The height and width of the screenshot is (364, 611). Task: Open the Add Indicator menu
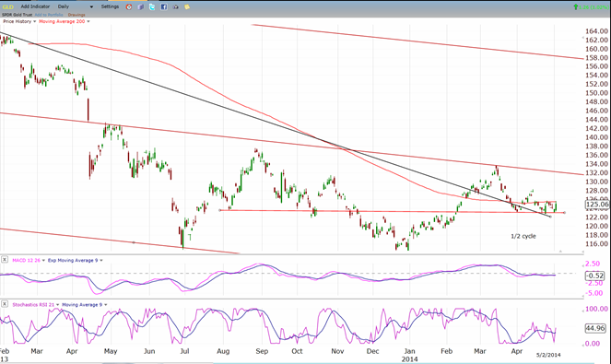(35, 6)
